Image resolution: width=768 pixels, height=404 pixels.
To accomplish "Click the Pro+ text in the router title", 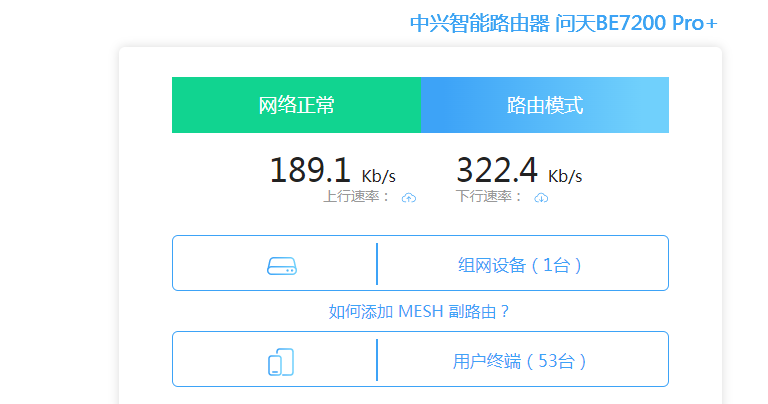I will tap(695, 23).
